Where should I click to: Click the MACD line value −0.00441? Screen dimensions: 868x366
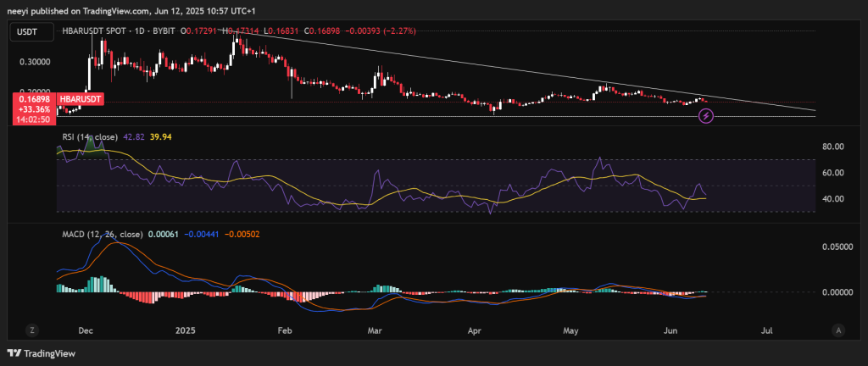pyautogui.click(x=201, y=235)
